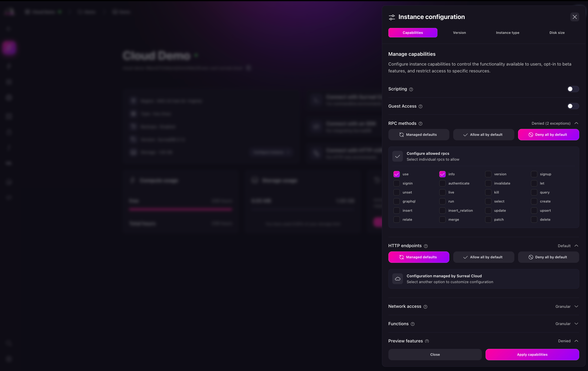Expand the Network access Granular section
Viewport: 588px width, 371px height.
576,306
